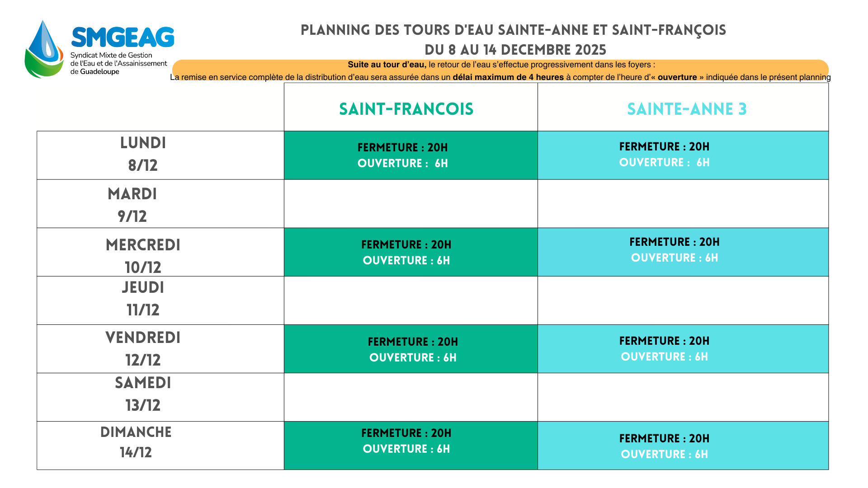Select the Jeudi 11/12 row label

coord(143,299)
